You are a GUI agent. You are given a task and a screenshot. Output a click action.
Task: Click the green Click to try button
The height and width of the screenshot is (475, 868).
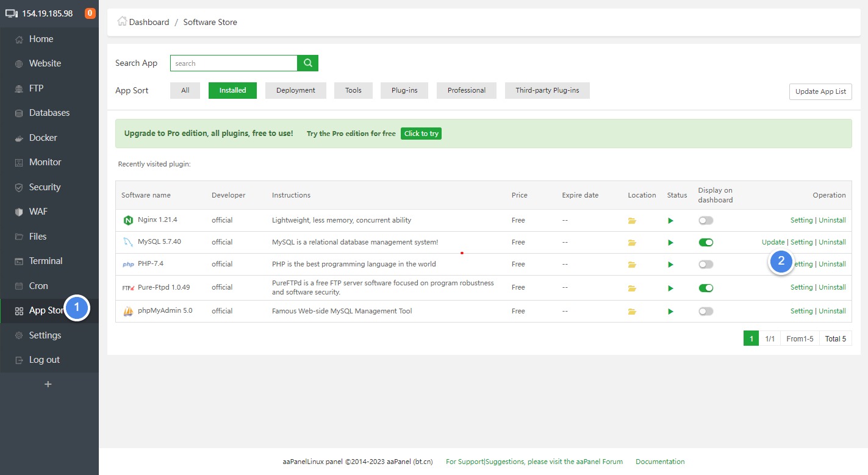coord(421,134)
